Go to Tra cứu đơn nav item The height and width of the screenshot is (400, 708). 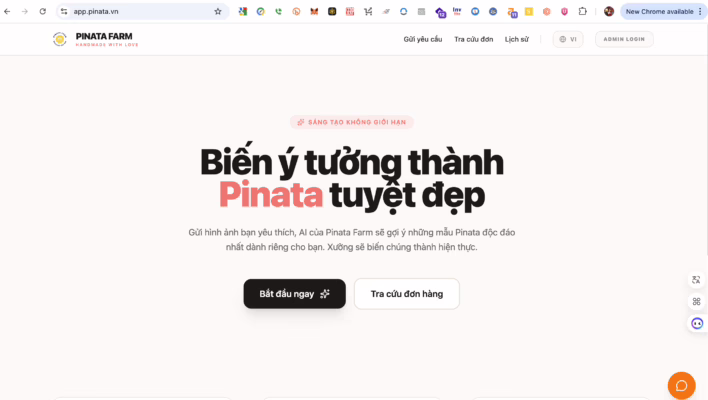coord(474,39)
